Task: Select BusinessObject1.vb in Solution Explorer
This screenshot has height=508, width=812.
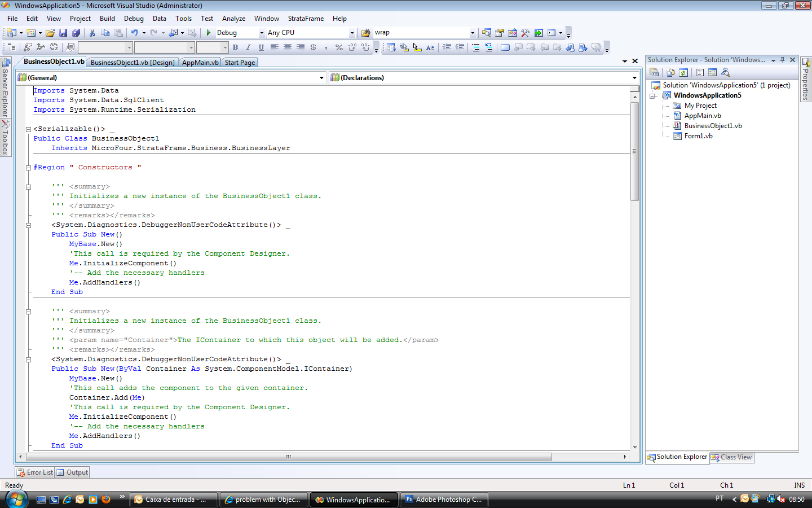Action: tap(713, 126)
